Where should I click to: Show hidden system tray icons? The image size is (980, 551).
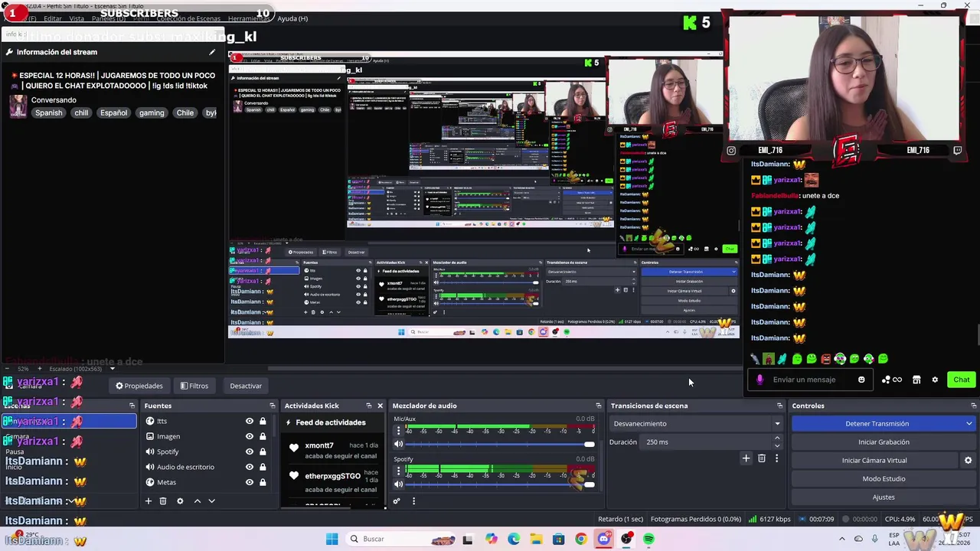tap(842, 539)
